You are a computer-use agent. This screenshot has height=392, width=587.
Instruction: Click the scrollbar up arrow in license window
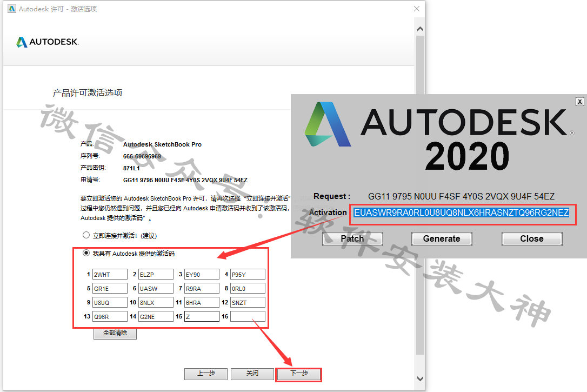[420, 29]
